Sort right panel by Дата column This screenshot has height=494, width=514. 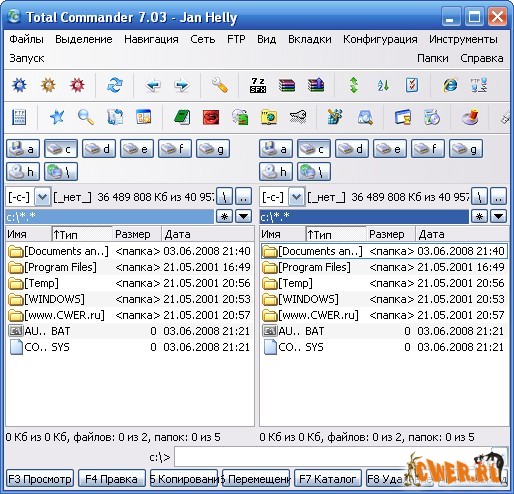coord(463,234)
